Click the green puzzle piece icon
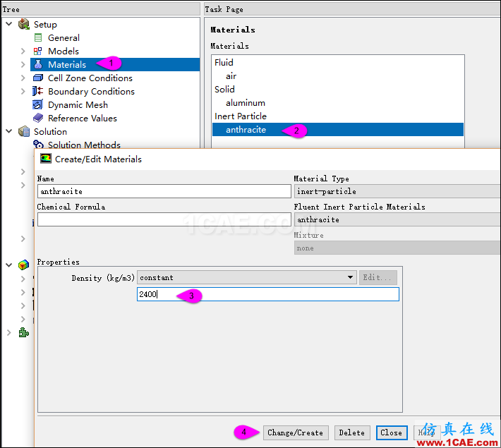 (x=24, y=332)
